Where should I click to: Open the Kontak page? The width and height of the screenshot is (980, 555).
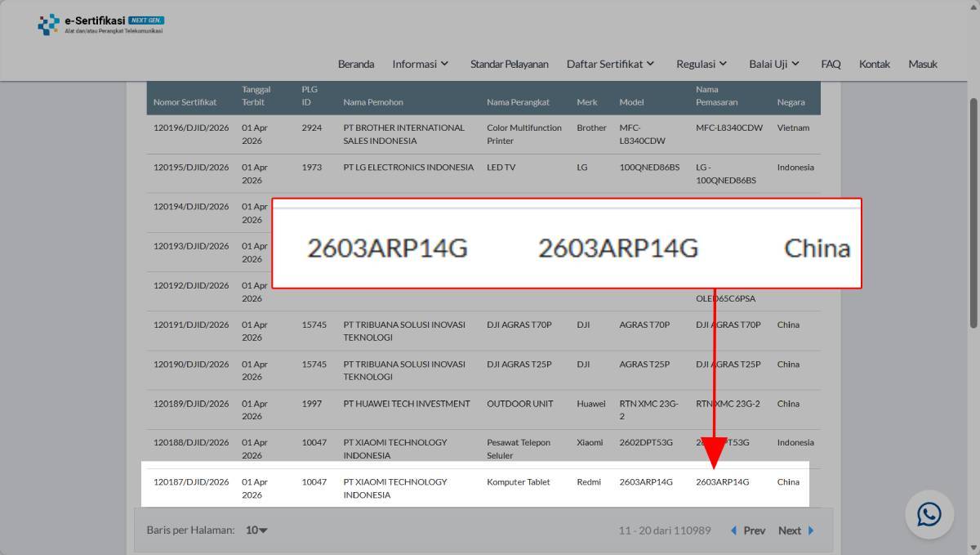pos(875,64)
